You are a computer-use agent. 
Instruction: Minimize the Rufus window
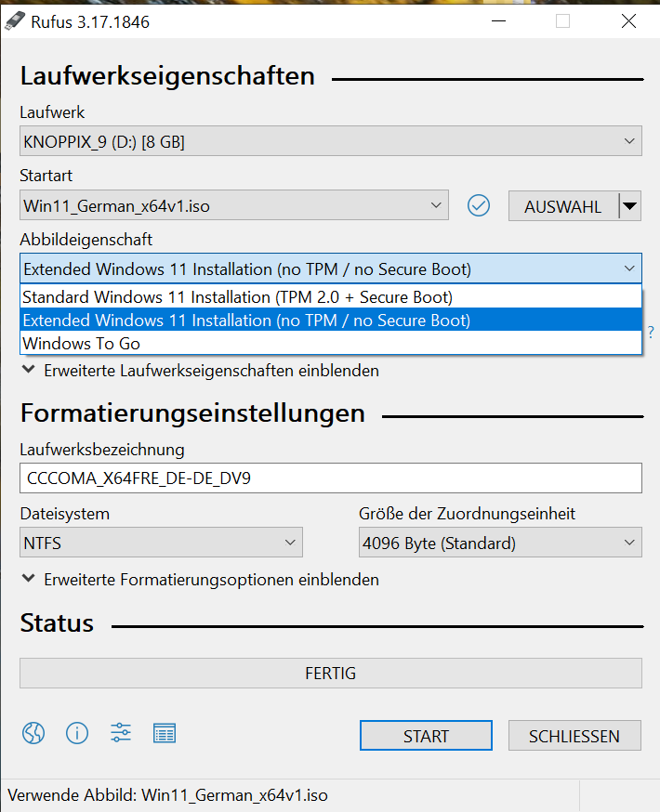498,21
